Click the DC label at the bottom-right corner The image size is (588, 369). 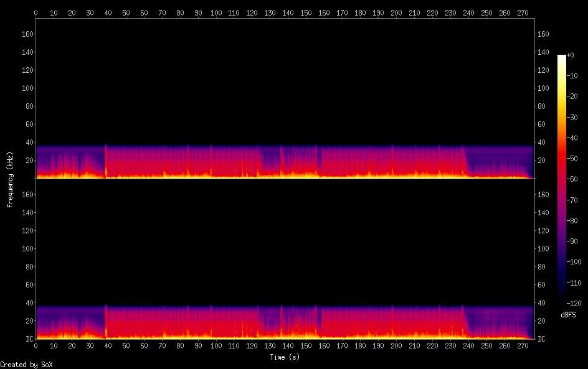[542, 339]
